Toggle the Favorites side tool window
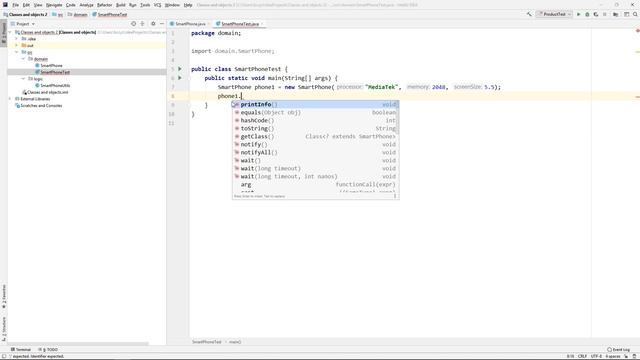The image size is (640, 360). pyautogui.click(x=4, y=297)
